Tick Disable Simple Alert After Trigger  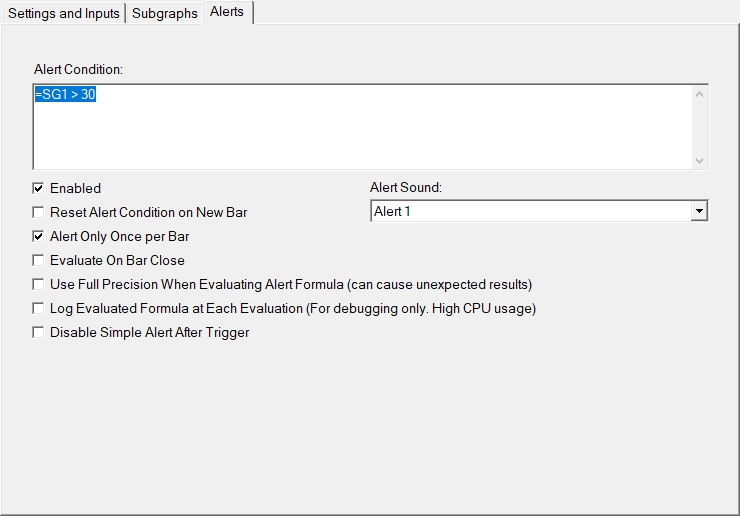tap(39, 332)
